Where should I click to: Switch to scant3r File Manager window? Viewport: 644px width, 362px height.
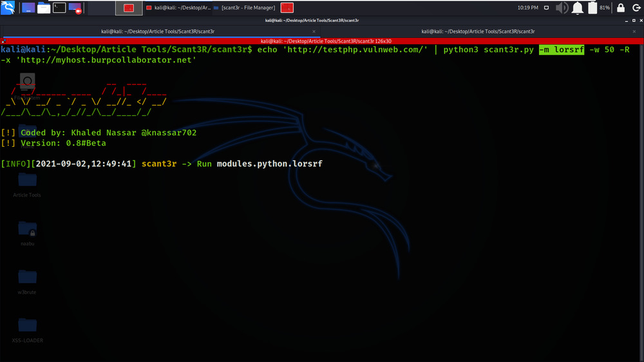coord(244,8)
